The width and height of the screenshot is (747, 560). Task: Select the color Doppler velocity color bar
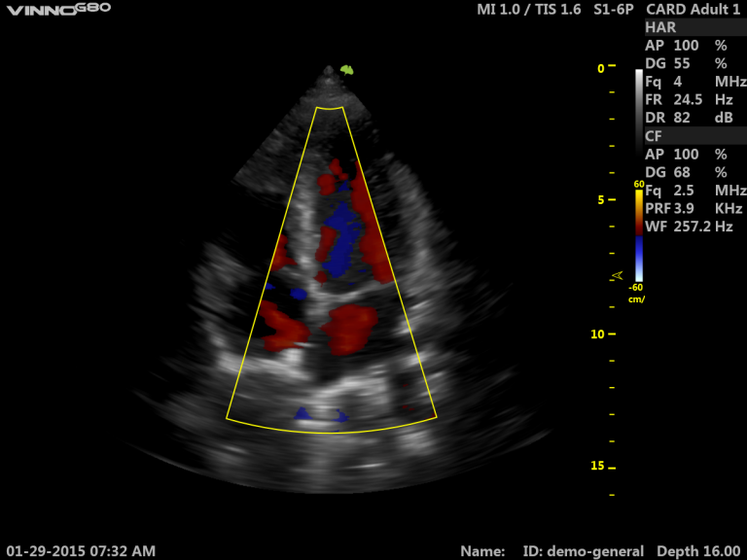click(x=639, y=235)
